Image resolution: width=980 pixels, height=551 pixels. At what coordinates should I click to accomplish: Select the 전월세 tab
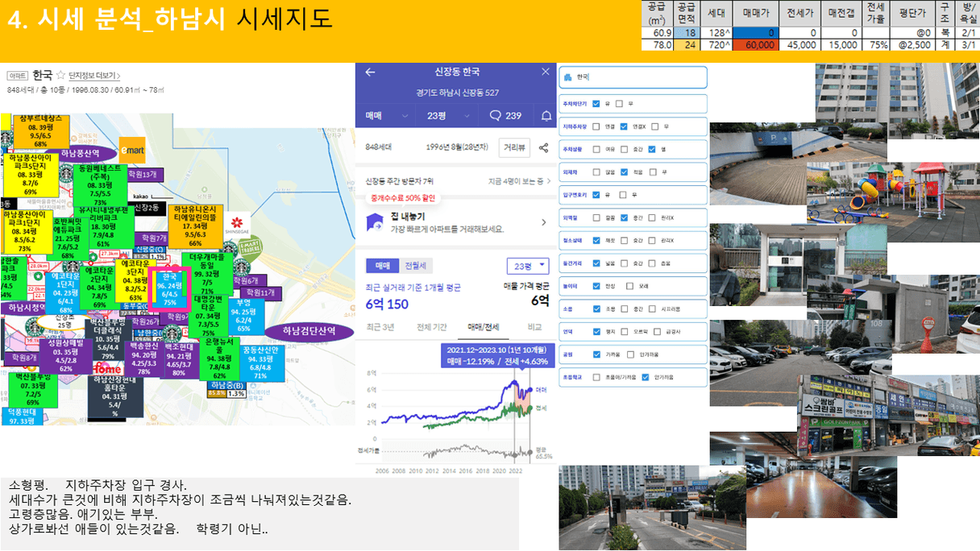click(x=417, y=266)
